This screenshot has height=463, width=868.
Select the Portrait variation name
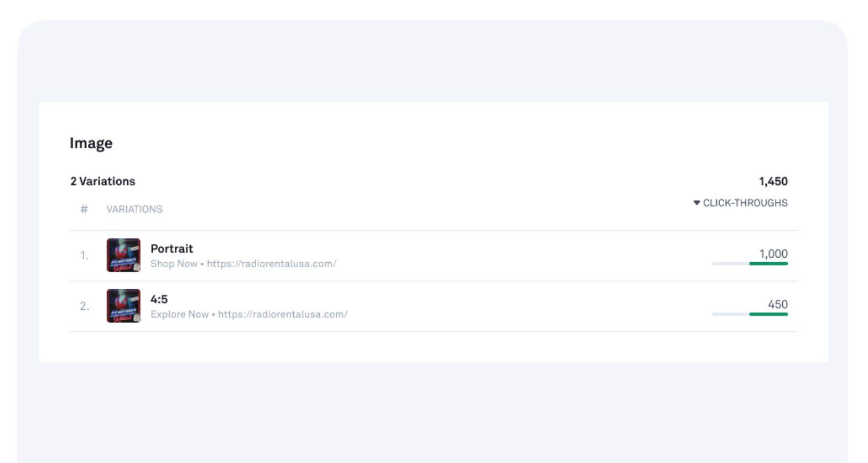171,248
